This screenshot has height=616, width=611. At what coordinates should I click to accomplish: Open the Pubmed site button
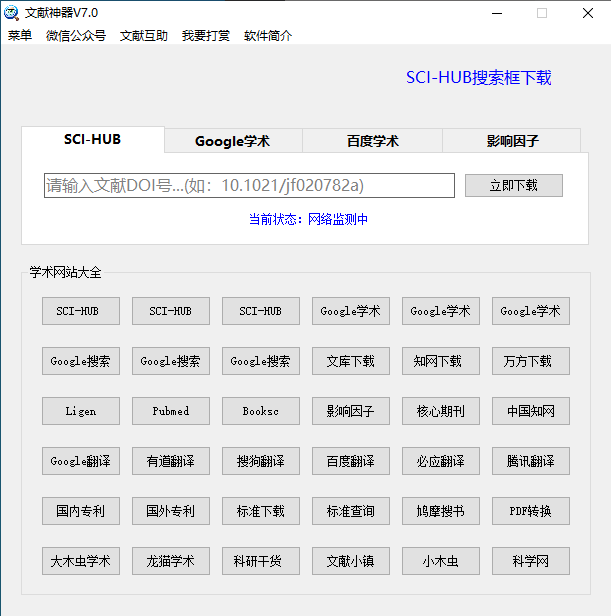[x=171, y=411]
